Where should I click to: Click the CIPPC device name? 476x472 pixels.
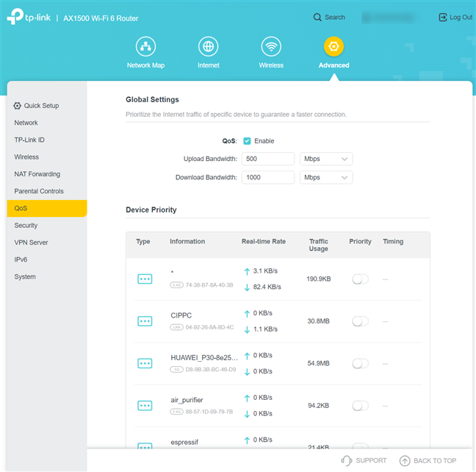coord(181,315)
